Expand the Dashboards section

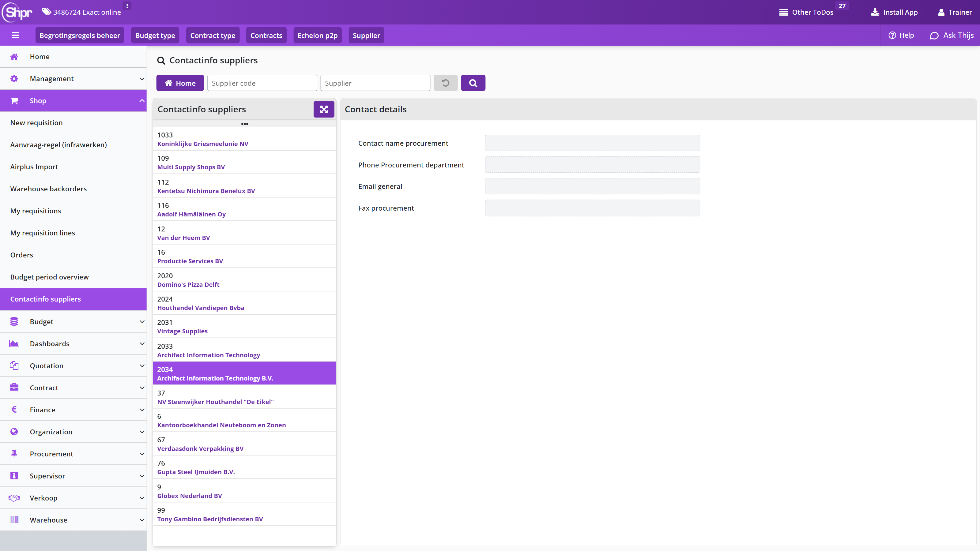pyautogui.click(x=73, y=344)
